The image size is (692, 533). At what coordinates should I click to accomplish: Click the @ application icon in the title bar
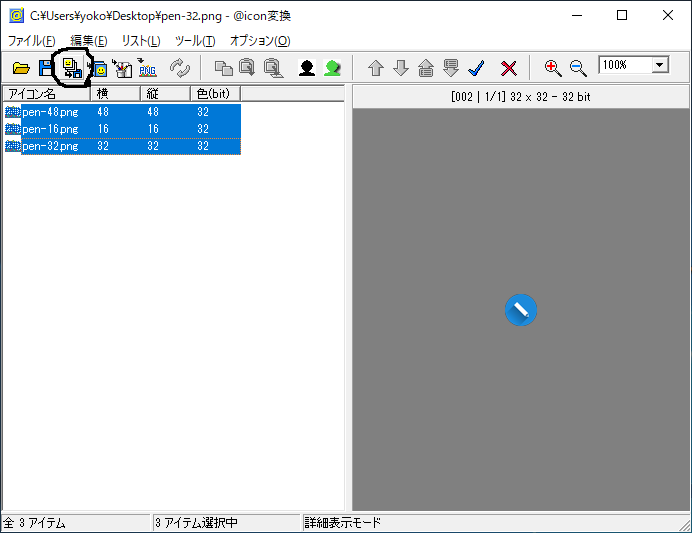(16, 15)
